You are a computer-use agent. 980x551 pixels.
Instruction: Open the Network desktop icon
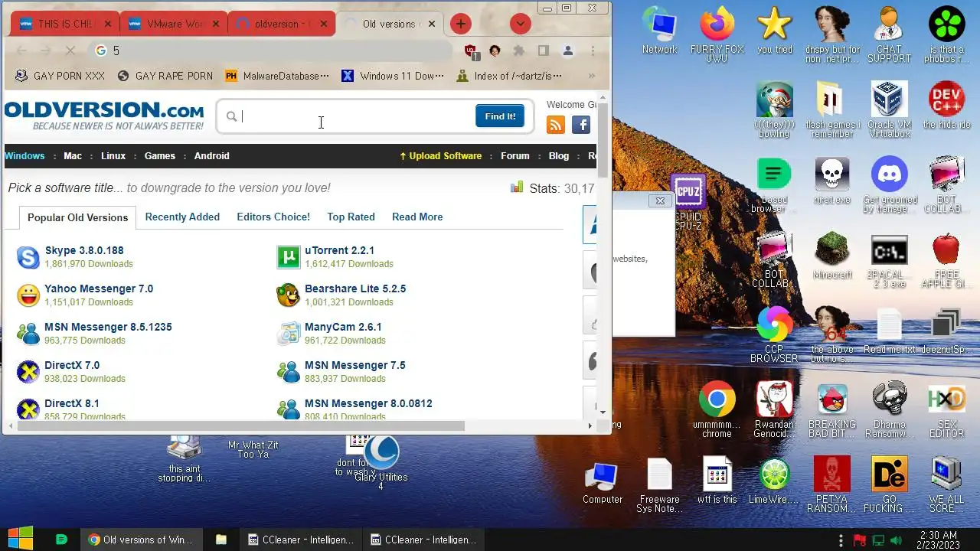(x=659, y=31)
